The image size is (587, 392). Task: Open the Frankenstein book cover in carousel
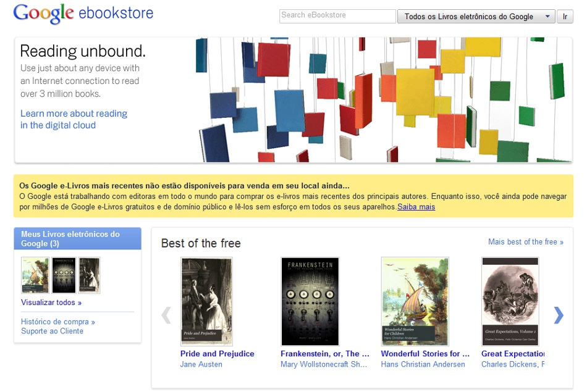310,301
